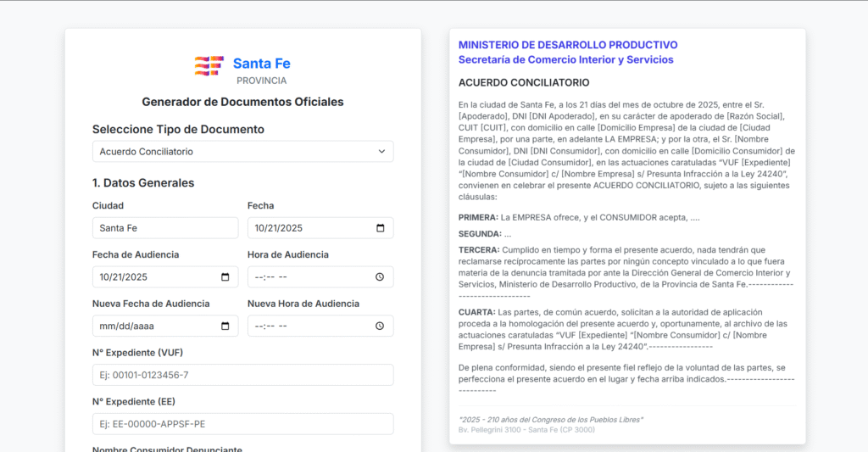Viewport: 868px width, 452px height.
Task: Click the Ministerio de Desarrollo Productivo heading
Action: tap(568, 45)
